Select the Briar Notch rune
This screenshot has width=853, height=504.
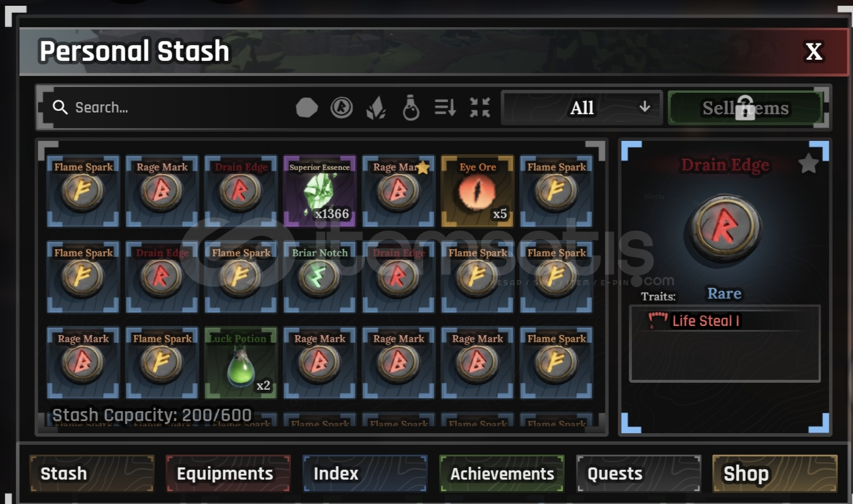[320, 277]
